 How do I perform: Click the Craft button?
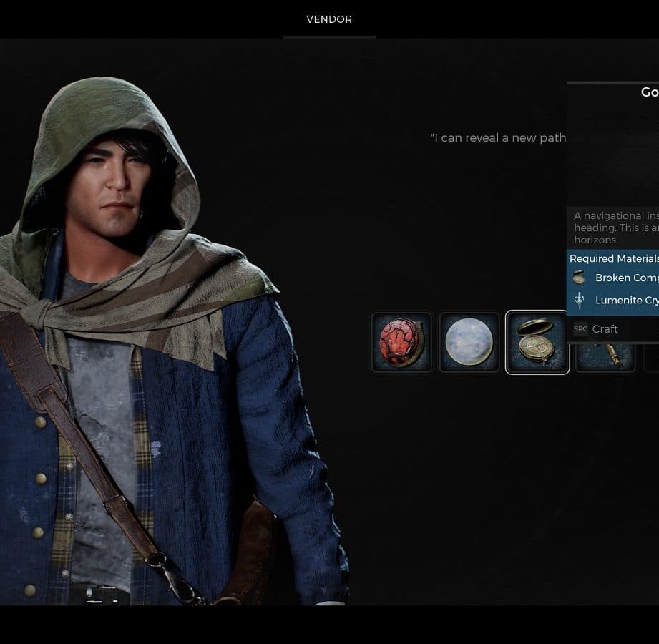(605, 328)
